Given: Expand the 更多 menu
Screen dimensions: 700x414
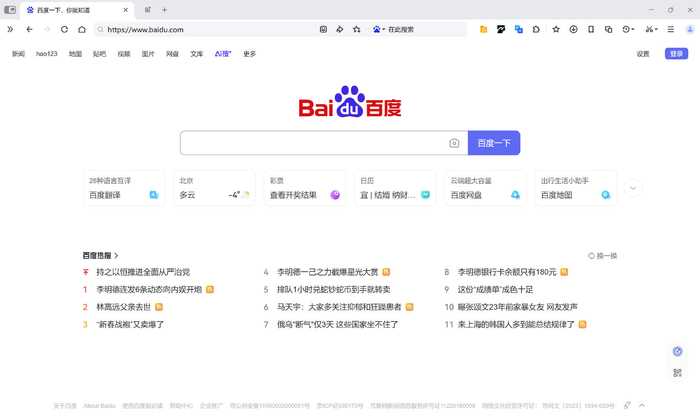Looking at the screenshot, I should tap(250, 54).
